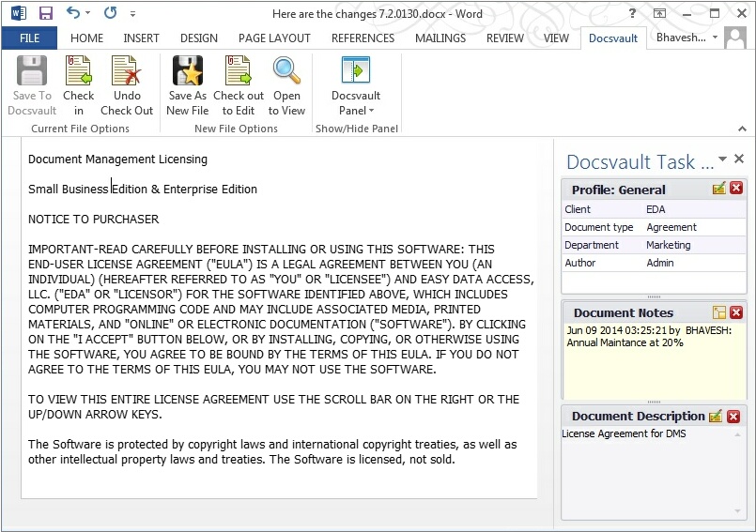Click the Redo/Repeat icon
This screenshot has width=756, height=532.
111,12
